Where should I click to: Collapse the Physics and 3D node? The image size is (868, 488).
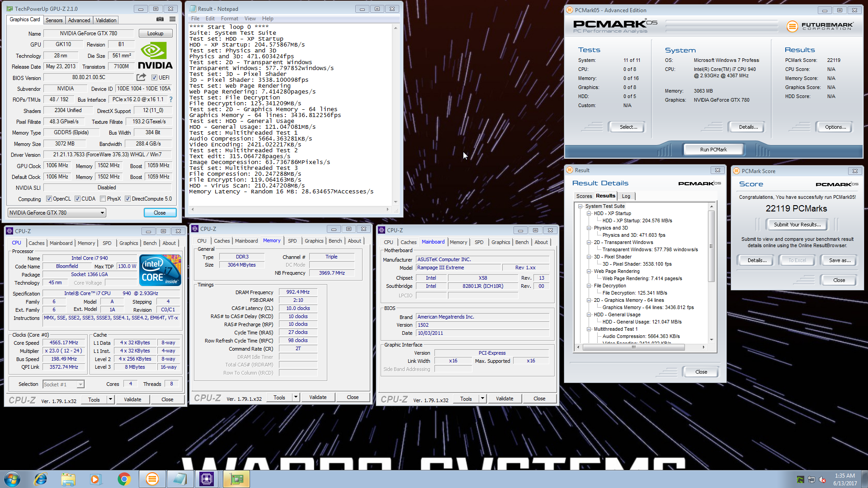589,228
